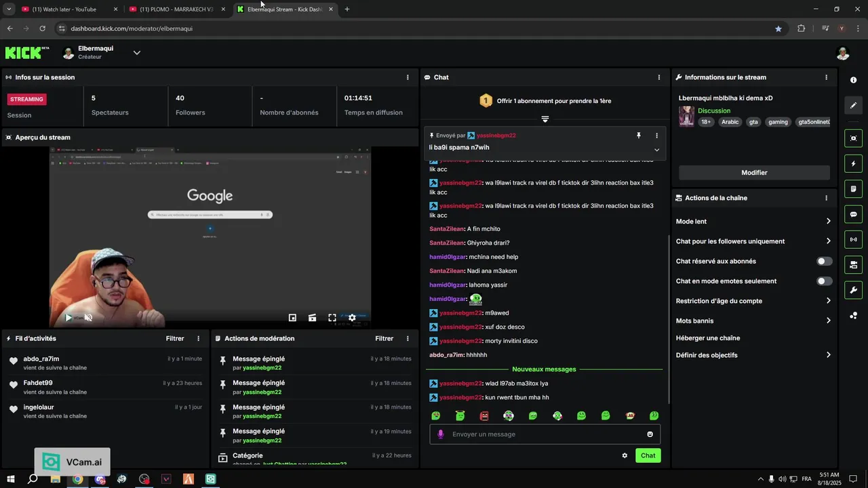
Task: Open the chat bubble sidebar icon
Action: pyautogui.click(x=853, y=214)
